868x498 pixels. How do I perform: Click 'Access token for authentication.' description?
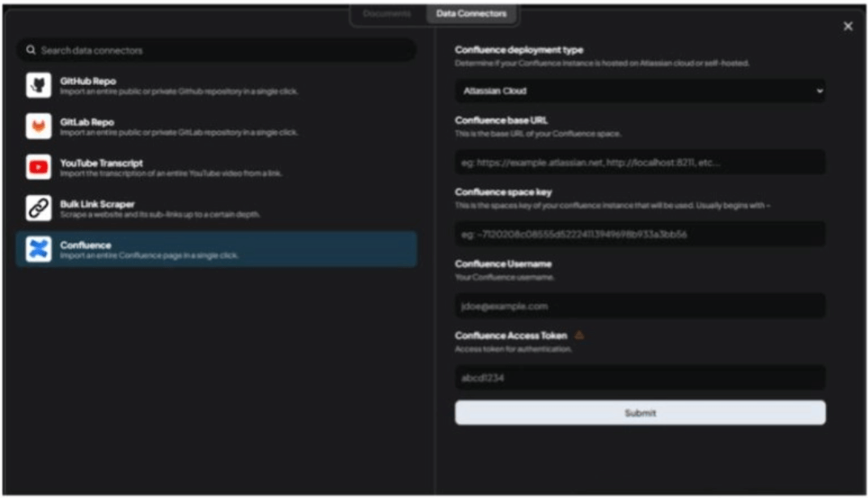click(x=513, y=349)
